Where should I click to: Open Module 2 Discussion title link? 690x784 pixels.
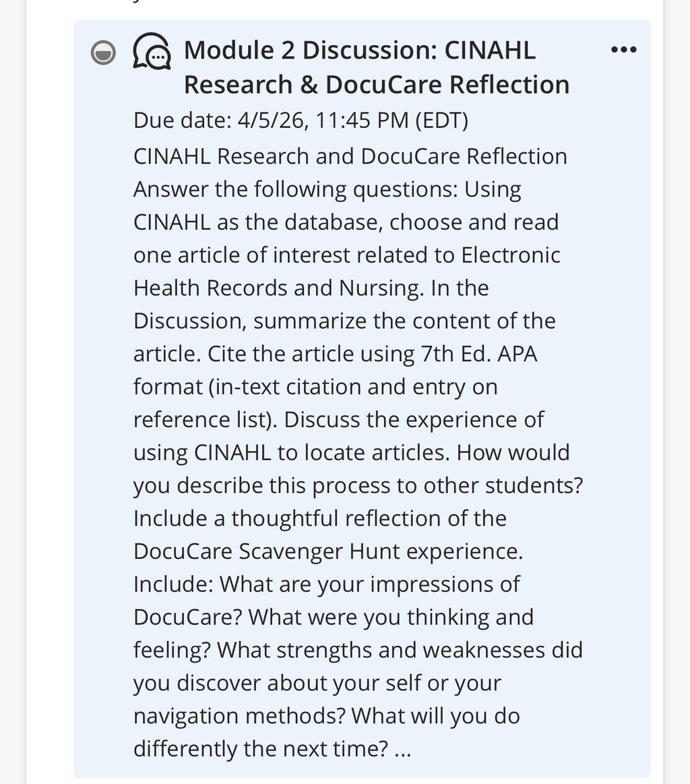click(x=376, y=67)
